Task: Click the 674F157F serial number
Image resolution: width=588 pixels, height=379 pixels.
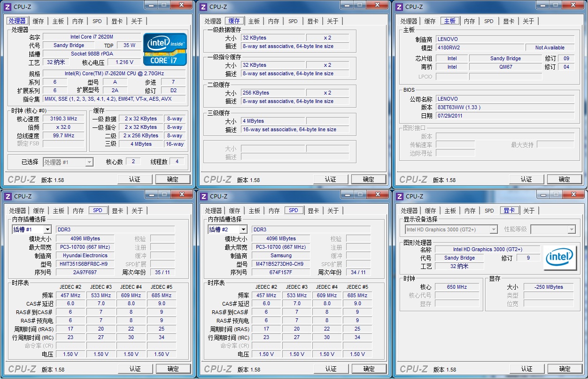Action: 281,272
